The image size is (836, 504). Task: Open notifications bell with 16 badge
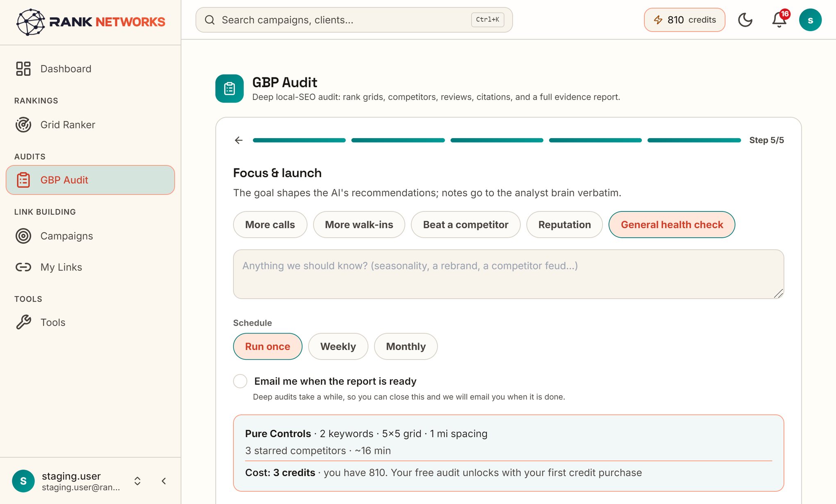point(779,20)
